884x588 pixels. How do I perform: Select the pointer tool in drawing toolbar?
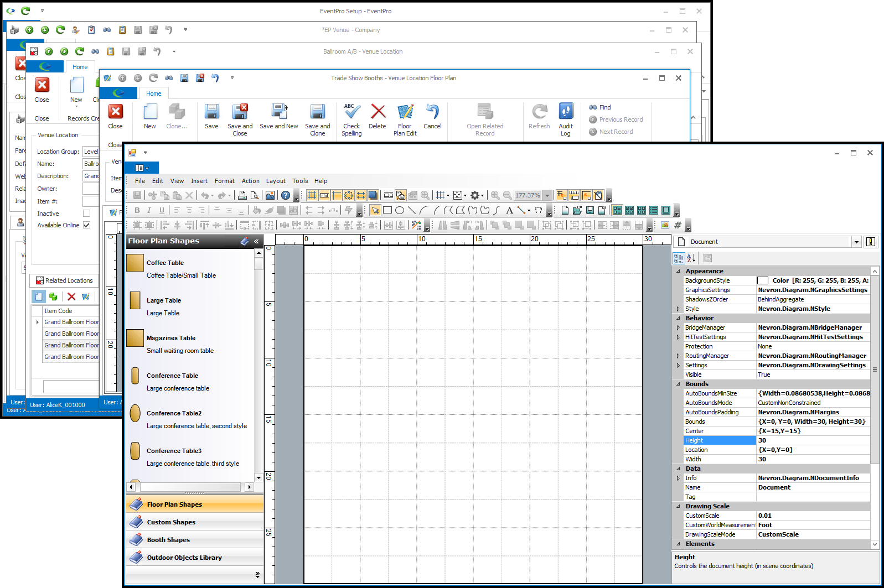375,210
